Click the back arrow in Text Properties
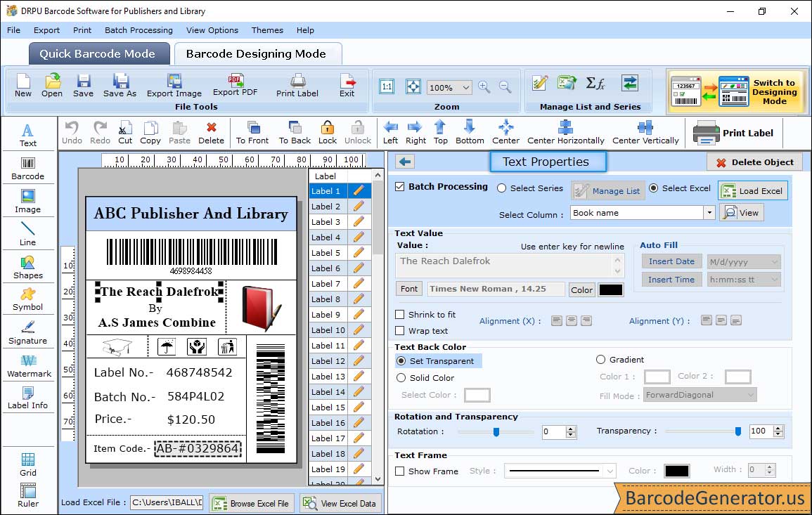The width and height of the screenshot is (812, 515). (405, 162)
